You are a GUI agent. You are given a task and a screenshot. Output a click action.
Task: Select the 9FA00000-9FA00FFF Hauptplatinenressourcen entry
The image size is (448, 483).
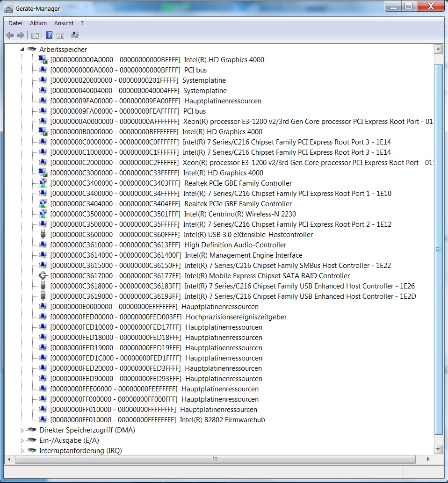pyautogui.click(x=156, y=101)
